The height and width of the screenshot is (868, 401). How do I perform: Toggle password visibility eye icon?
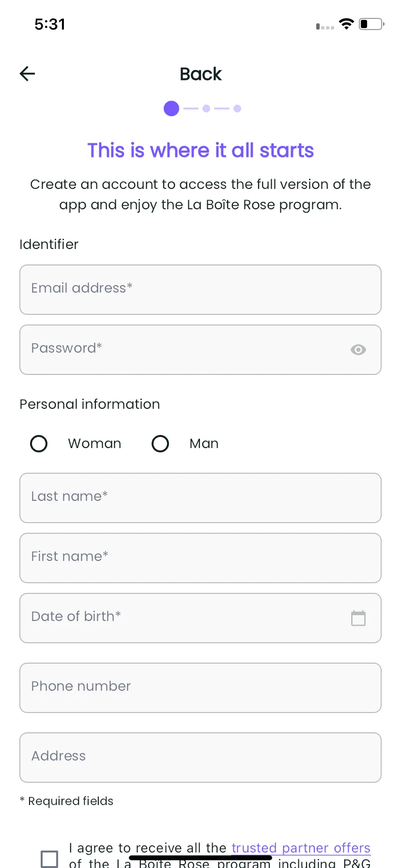tap(358, 350)
